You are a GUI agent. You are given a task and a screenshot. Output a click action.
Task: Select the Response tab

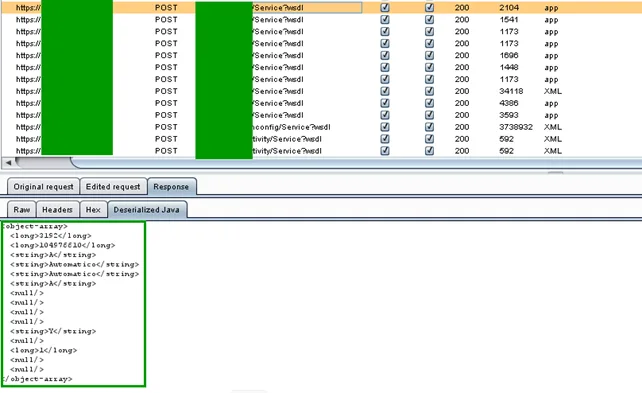click(171, 187)
